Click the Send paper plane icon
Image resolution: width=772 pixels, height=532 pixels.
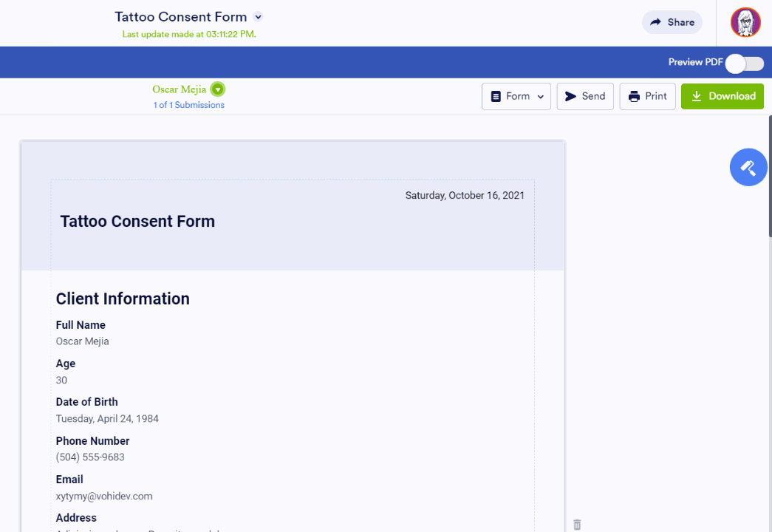point(571,96)
